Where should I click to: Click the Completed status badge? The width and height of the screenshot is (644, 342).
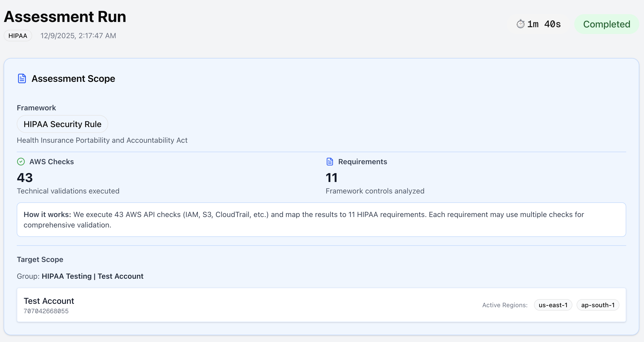pyautogui.click(x=607, y=24)
